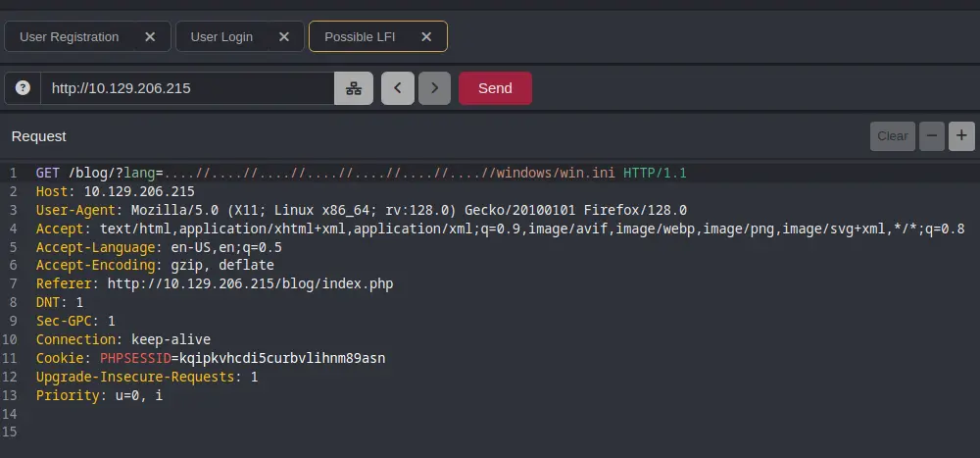Close the Possible LFI tab
Viewport: 980px width, 458px height.
[x=426, y=37]
